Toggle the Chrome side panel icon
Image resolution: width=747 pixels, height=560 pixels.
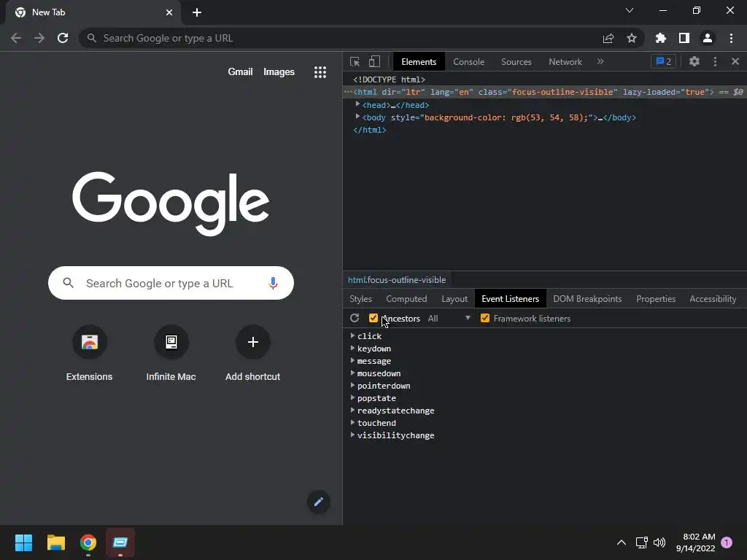[x=684, y=38]
